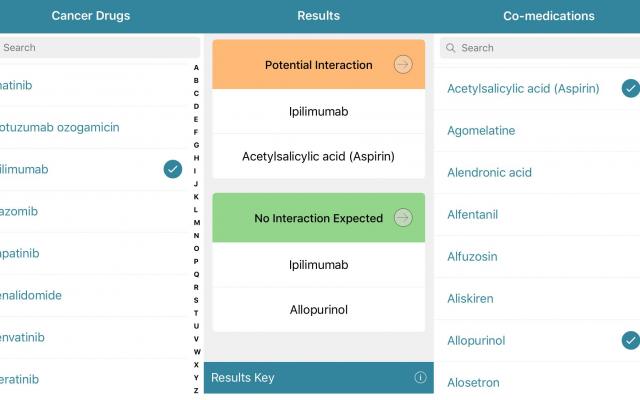Jump to letter M in alphabet index
The image size is (640, 400).
(196, 222)
